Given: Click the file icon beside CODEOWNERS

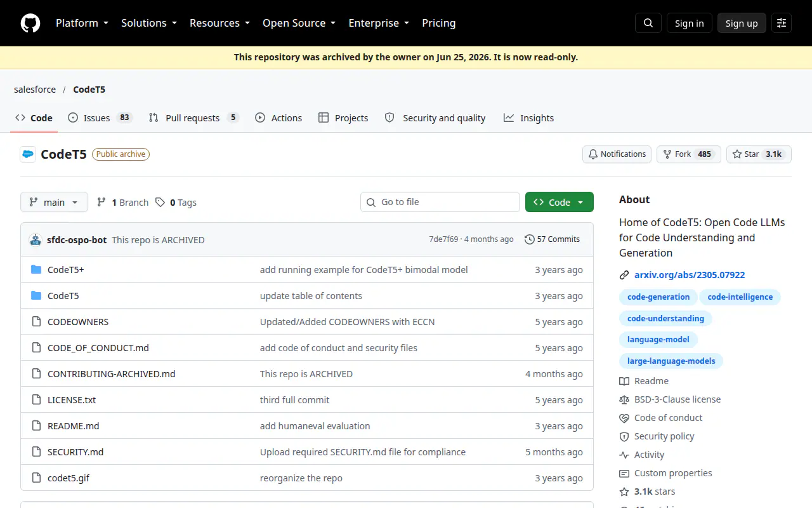Looking at the screenshot, I should 36,322.
